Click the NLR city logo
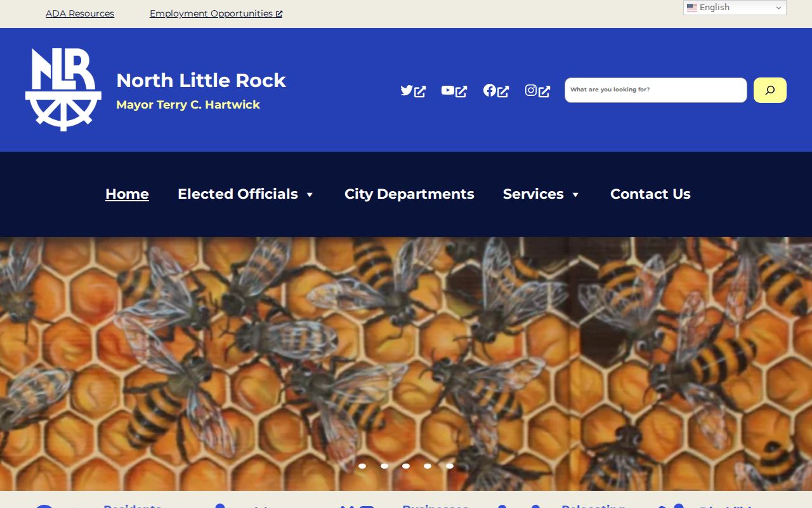 coord(63,90)
